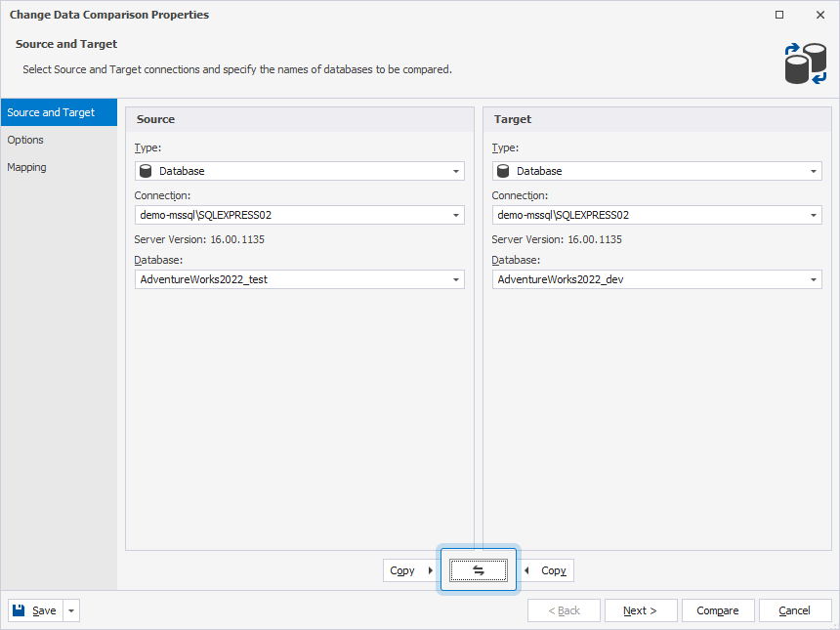840x630 pixels.
Task: Click the database comparison icon in header
Action: [x=805, y=63]
